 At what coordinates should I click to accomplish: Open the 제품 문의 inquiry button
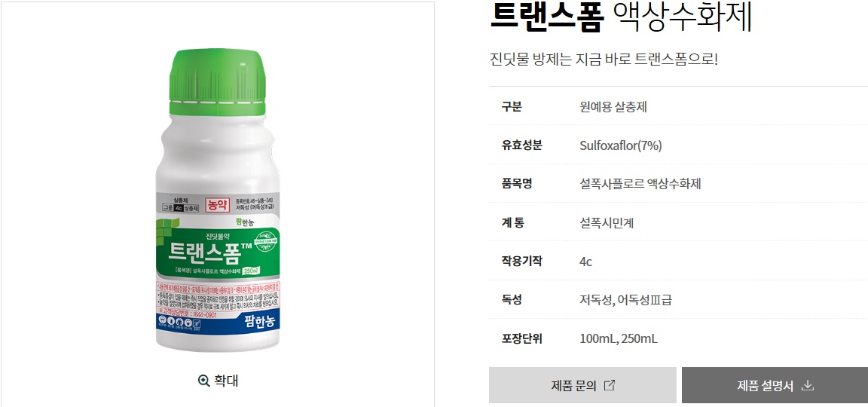point(582,385)
